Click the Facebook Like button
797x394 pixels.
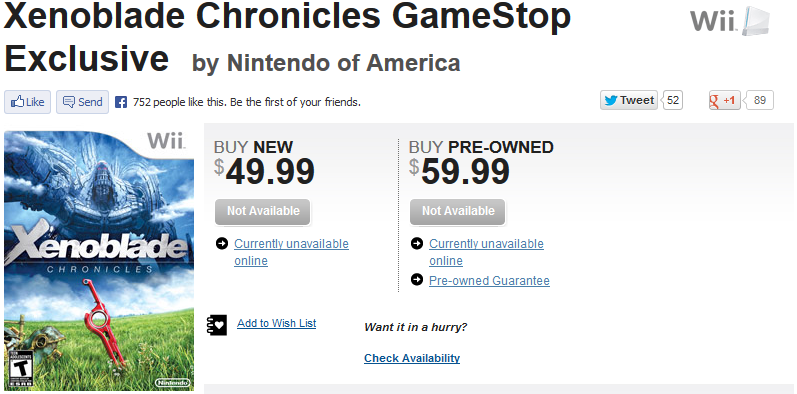(27, 102)
